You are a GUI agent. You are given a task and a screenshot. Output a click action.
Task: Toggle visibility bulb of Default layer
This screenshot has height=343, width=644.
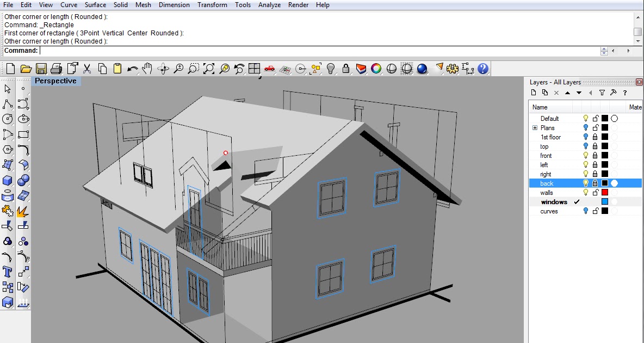tap(586, 119)
